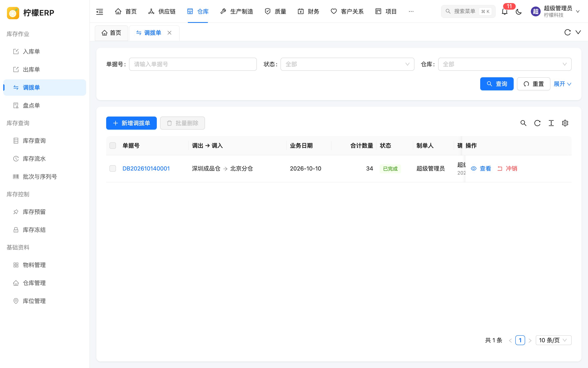Screen dimensions: 588x368
Task: Open the DB202610140001 document link
Action: [146, 168]
